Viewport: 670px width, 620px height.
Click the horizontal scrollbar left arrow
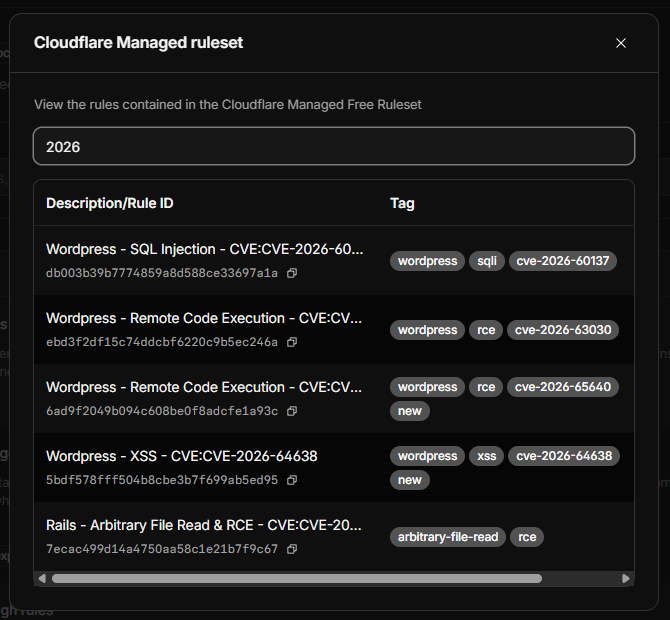(x=42, y=579)
